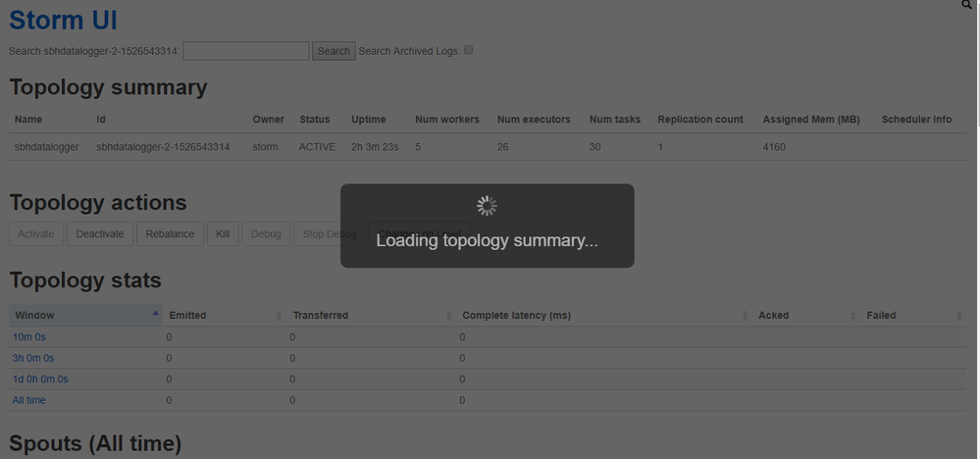
Task: Click the All time window link
Action: 28,400
